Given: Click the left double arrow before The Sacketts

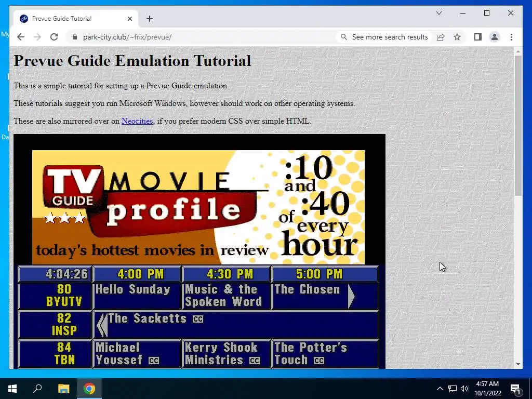Looking at the screenshot, I should pyautogui.click(x=102, y=325).
